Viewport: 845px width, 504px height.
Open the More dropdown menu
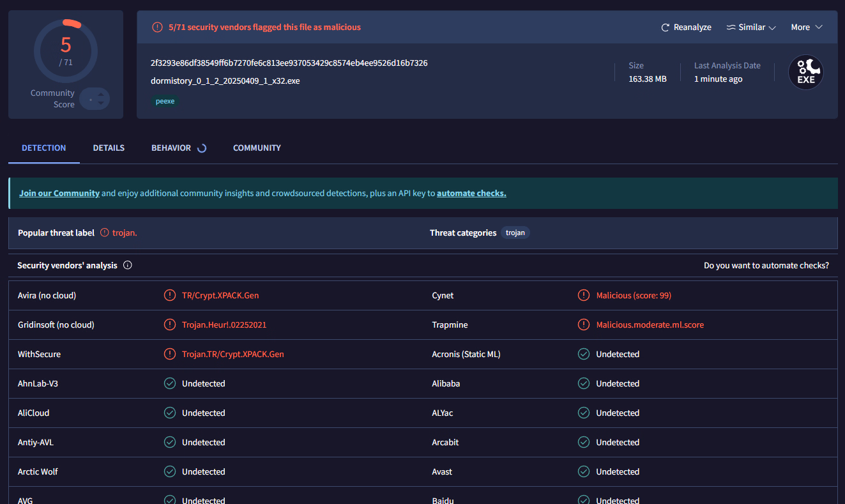pyautogui.click(x=806, y=27)
